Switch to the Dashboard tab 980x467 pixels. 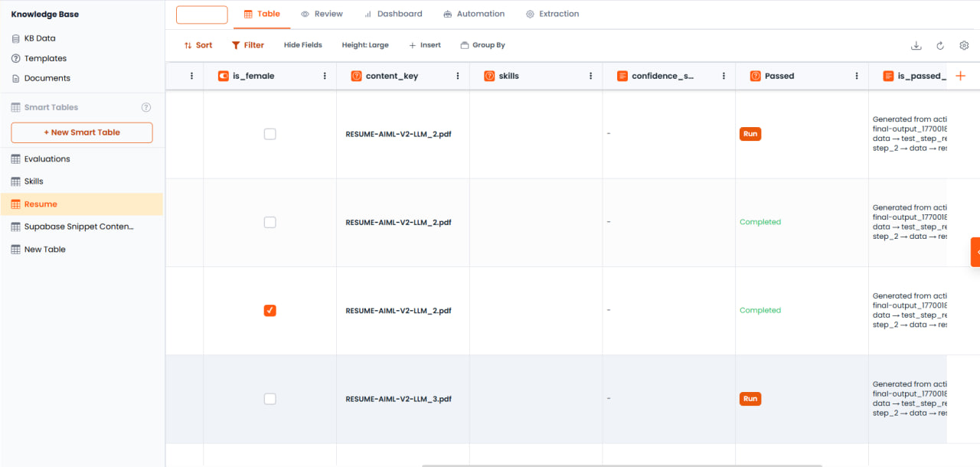[x=393, y=14]
